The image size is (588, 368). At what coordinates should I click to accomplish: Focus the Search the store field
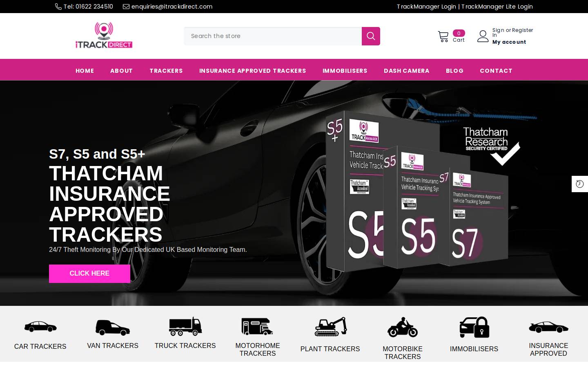(x=273, y=36)
